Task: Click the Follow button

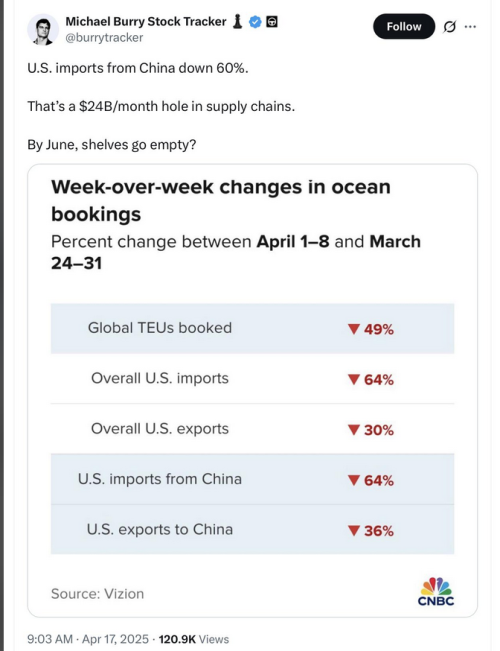Action: (404, 27)
